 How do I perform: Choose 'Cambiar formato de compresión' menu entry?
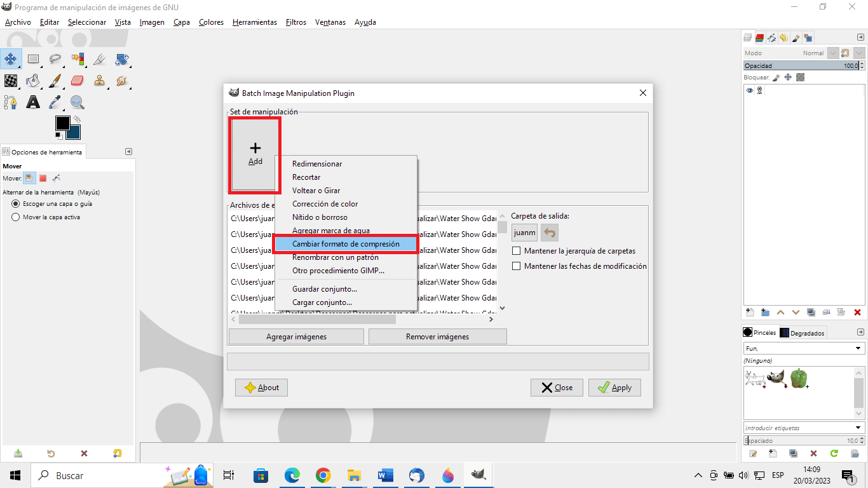click(x=346, y=244)
